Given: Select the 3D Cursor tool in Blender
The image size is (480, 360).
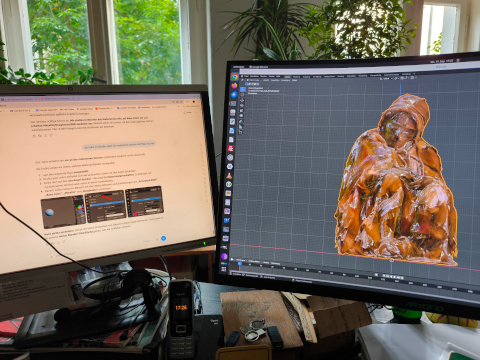Looking at the screenshot, I should 242,94.
